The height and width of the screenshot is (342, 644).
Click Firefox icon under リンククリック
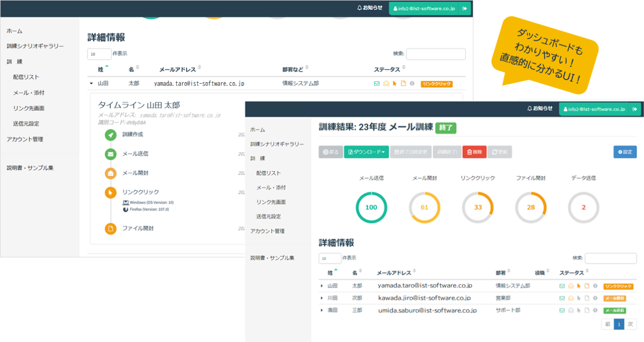125,209
